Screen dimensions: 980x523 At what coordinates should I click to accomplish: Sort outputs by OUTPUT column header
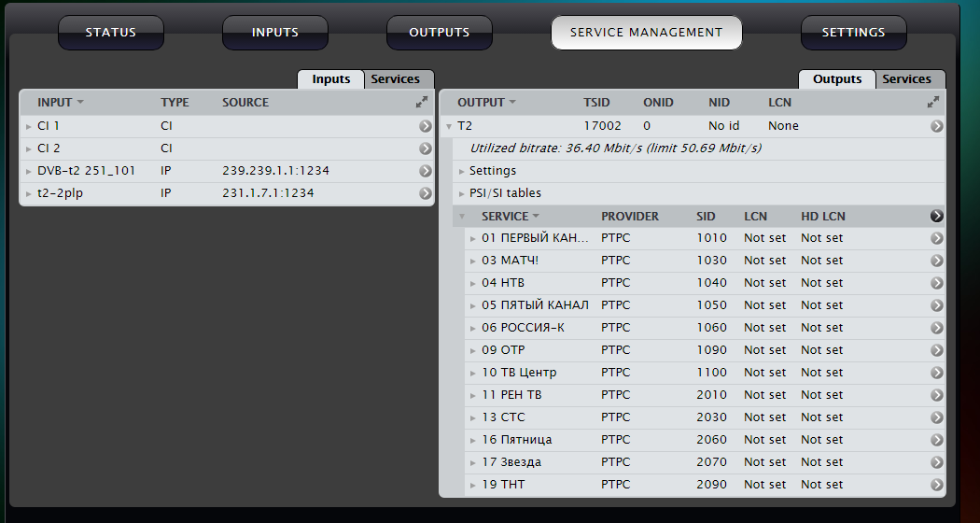click(487, 102)
